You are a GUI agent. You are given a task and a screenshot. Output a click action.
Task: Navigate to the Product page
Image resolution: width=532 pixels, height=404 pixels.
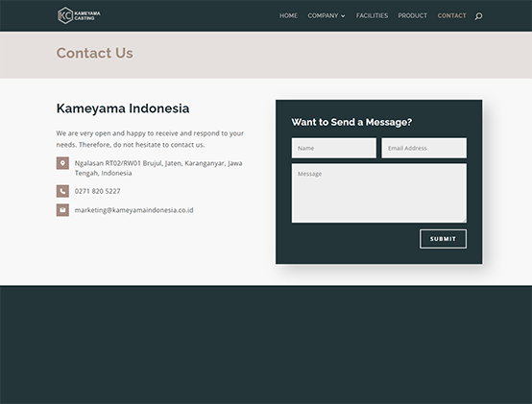tap(413, 15)
